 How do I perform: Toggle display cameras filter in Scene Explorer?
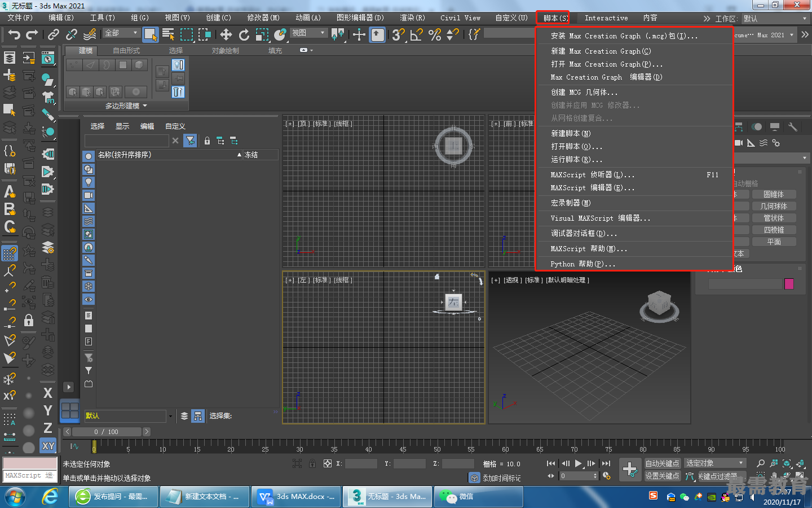[89, 195]
